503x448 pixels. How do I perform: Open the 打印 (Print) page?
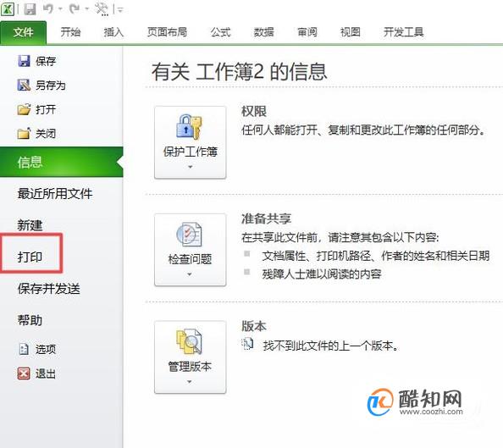point(30,257)
